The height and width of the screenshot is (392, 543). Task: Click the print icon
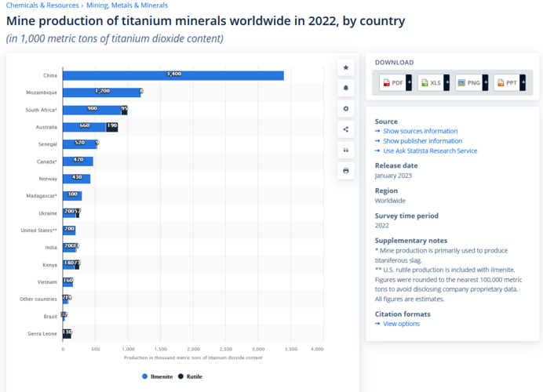click(345, 171)
